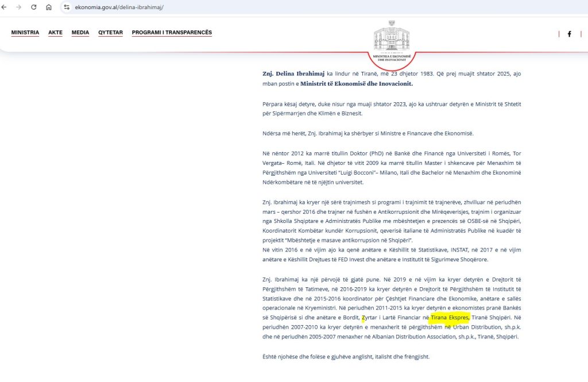Open PROGRAMI I TRANSPARENCËS menu
Viewport: 588px width, 382px height.
click(172, 33)
